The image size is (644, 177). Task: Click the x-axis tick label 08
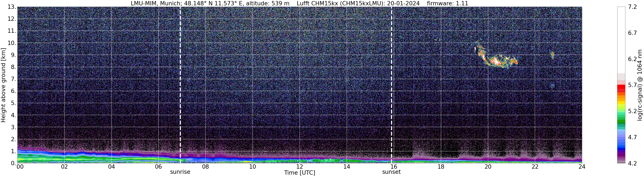(205, 167)
